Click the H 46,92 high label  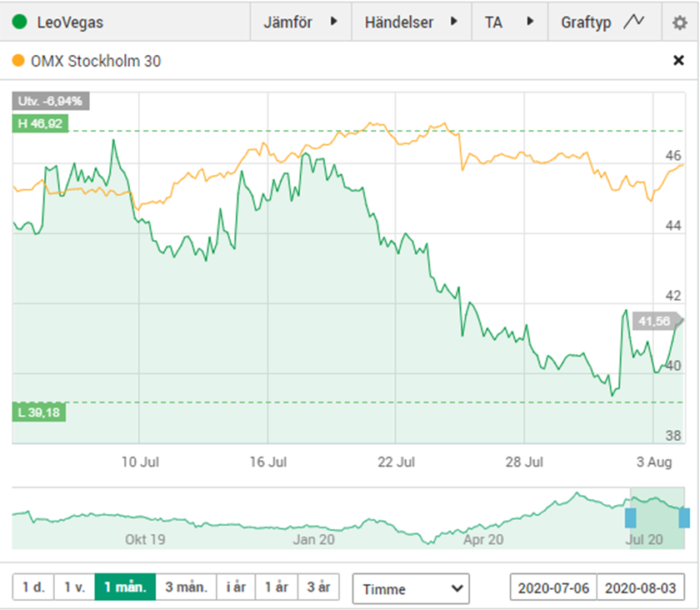pyautogui.click(x=40, y=123)
